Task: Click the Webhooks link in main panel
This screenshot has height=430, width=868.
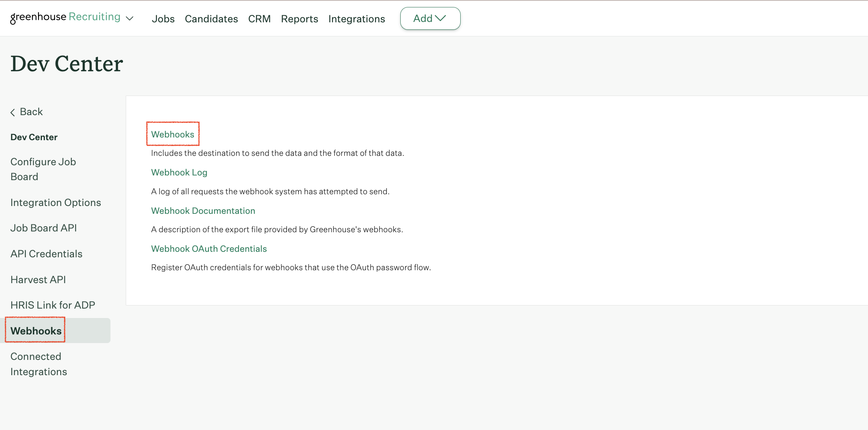Action: pyautogui.click(x=172, y=134)
